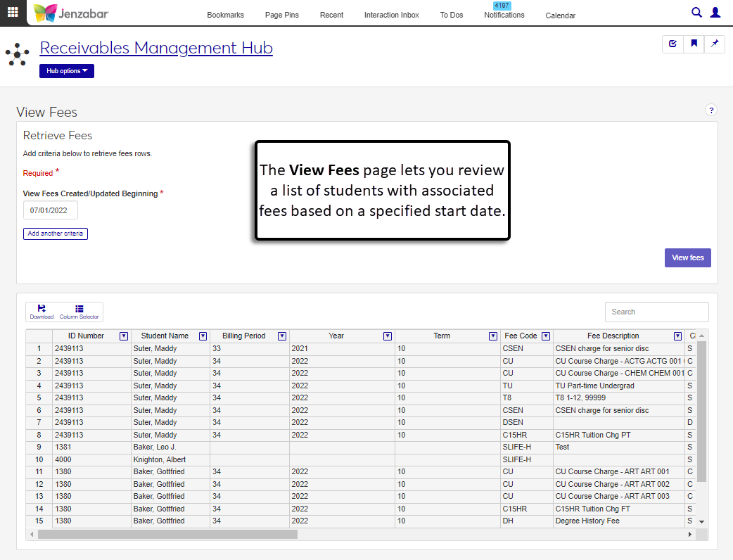Open the user profile icon
Image resolution: width=733 pixels, height=560 pixels.
click(x=715, y=12)
